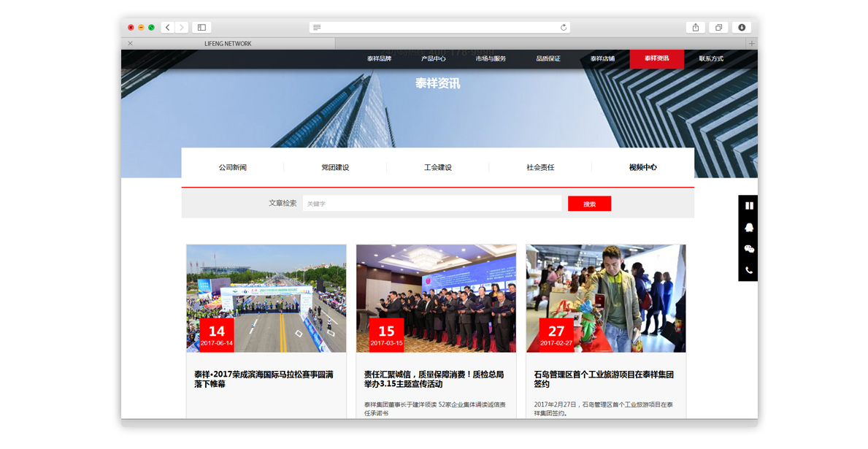Close the LIFENG NETWORK tab
Viewport: 868px width, 449px height.
coord(130,43)
